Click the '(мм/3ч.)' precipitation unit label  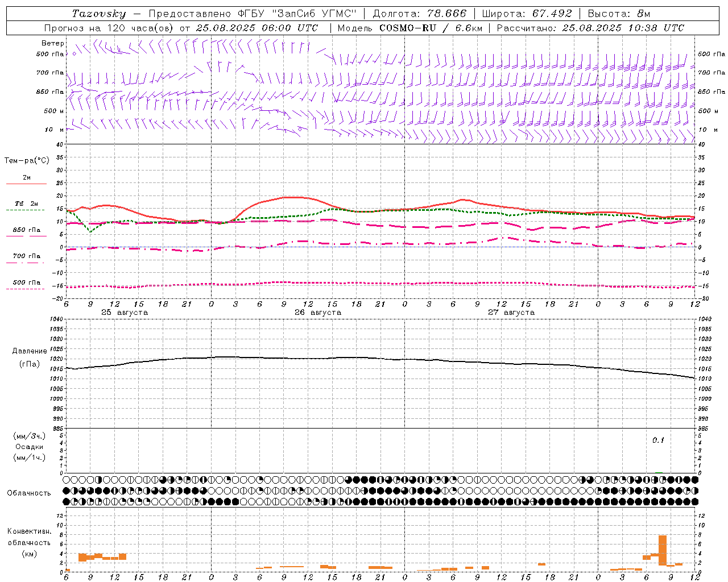(30, 436)
